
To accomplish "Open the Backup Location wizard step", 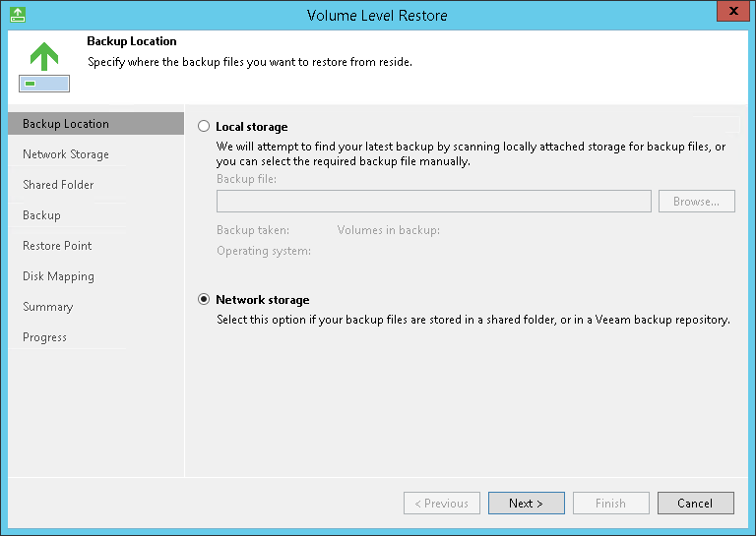I will [66, 124].
